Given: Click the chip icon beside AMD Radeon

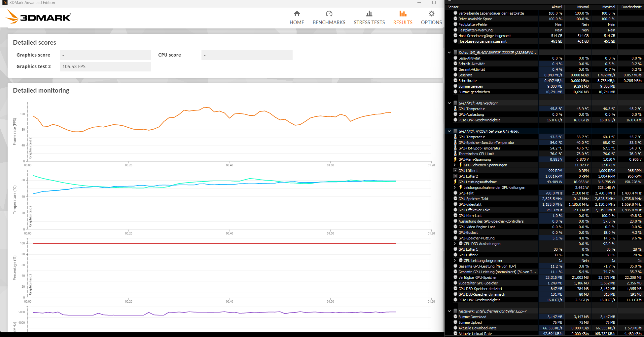Looking at the screenshot, I should (455, 103).
